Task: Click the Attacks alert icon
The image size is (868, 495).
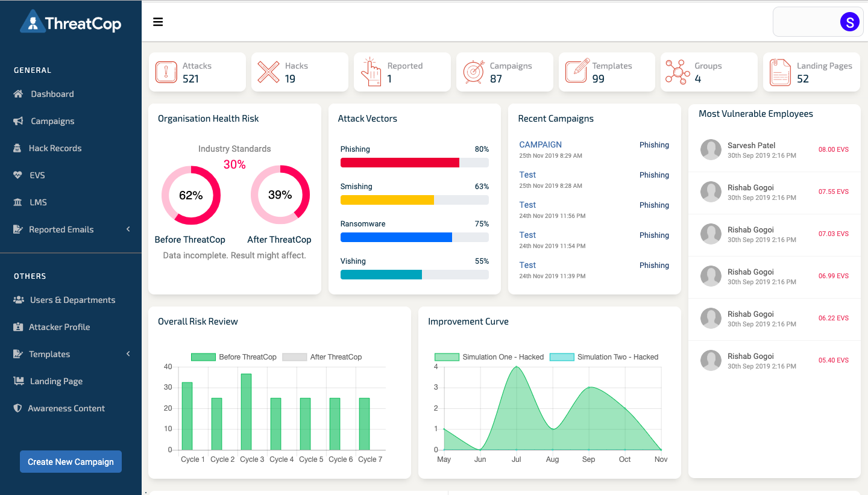Action: click(166, 72)
